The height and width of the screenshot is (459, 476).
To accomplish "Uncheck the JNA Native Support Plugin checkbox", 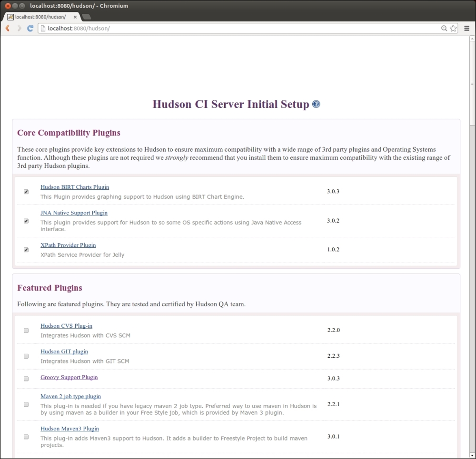I will pos(26,221).
